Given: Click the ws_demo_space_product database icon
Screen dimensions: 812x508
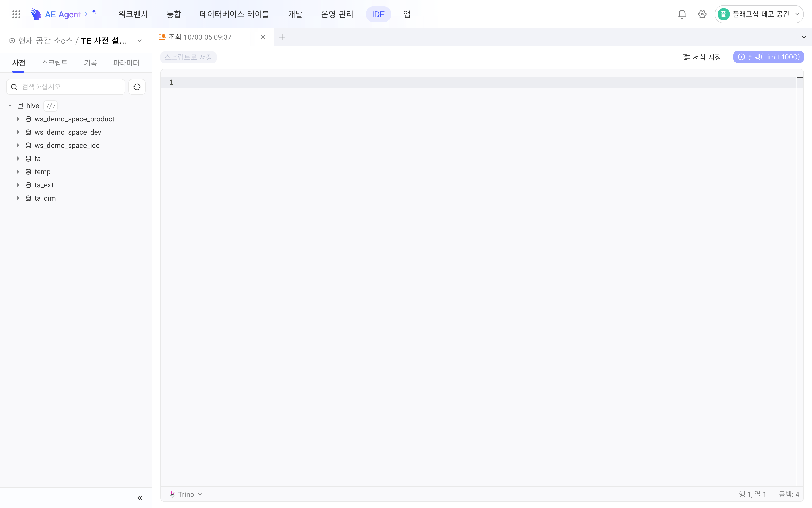Looking at the screenshot, I should pyautogui.click(x=28, y=119).
